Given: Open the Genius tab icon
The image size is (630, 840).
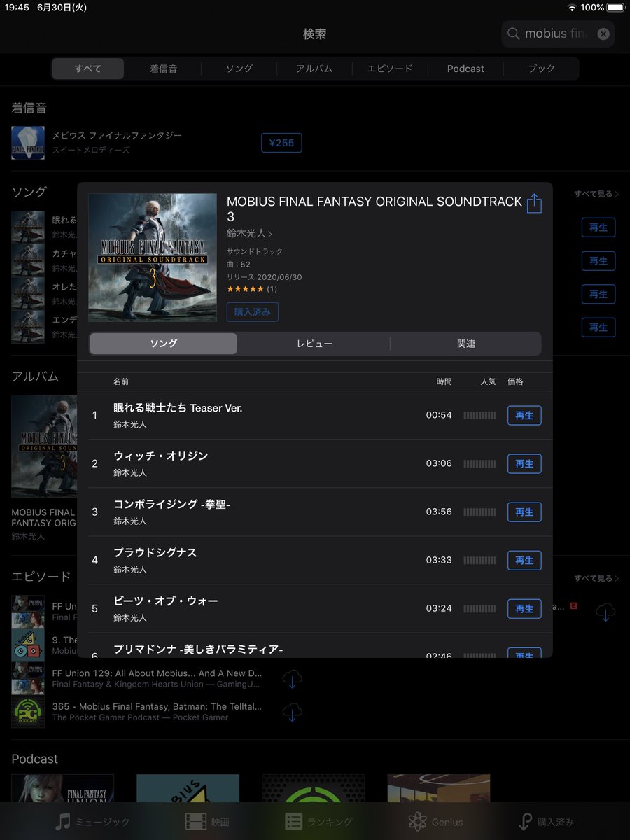Looking at the screenshot, I should click(x=418, y=822).
